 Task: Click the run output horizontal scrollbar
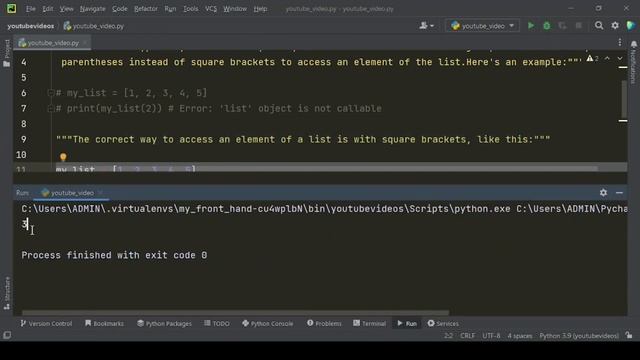click(236, 313)
